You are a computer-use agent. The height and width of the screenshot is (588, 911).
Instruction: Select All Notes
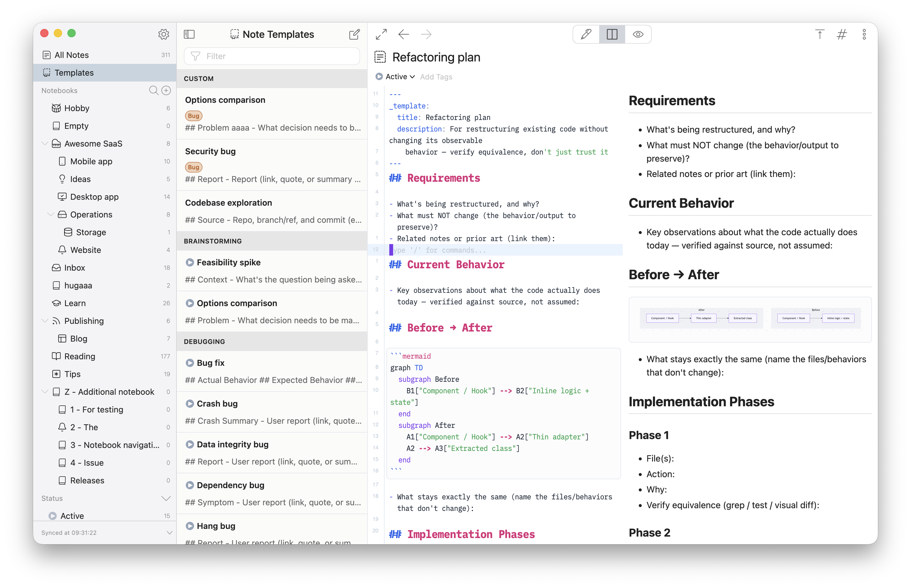coord(105,55)
